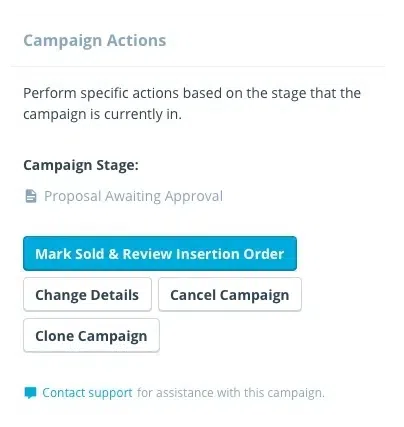Duplicate via the Clone Campaign button
The image size is (404, 427).
(91, 335)
